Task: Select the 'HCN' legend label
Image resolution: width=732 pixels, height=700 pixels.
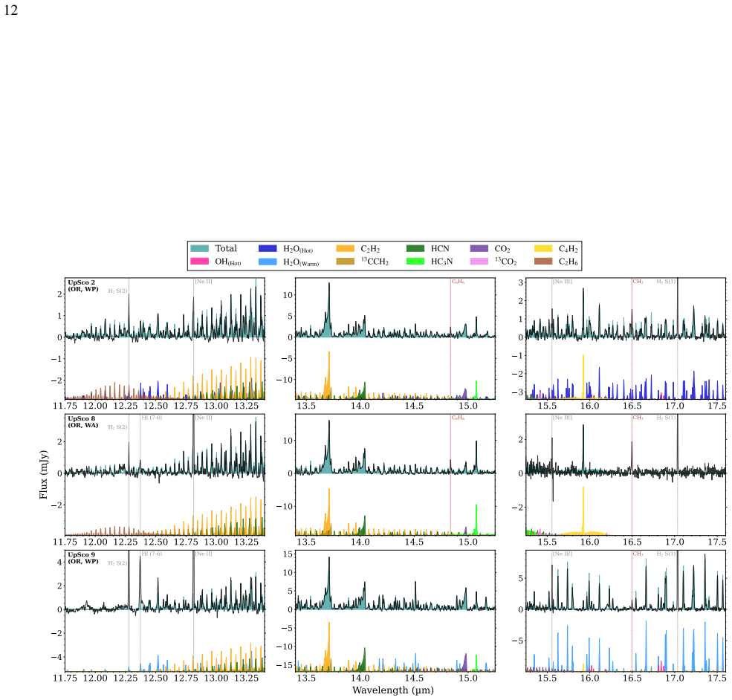Action: [440, 249]
